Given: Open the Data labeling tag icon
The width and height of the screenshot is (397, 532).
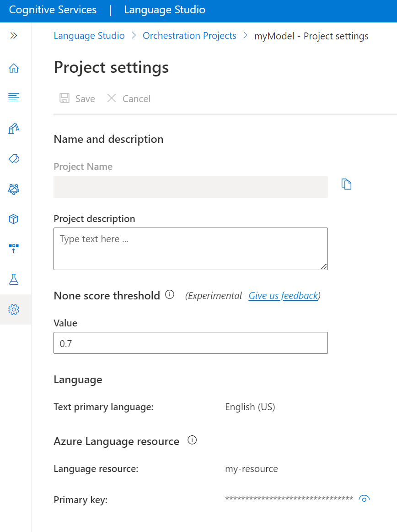Looking at the screenshot, I should point(14,158).
